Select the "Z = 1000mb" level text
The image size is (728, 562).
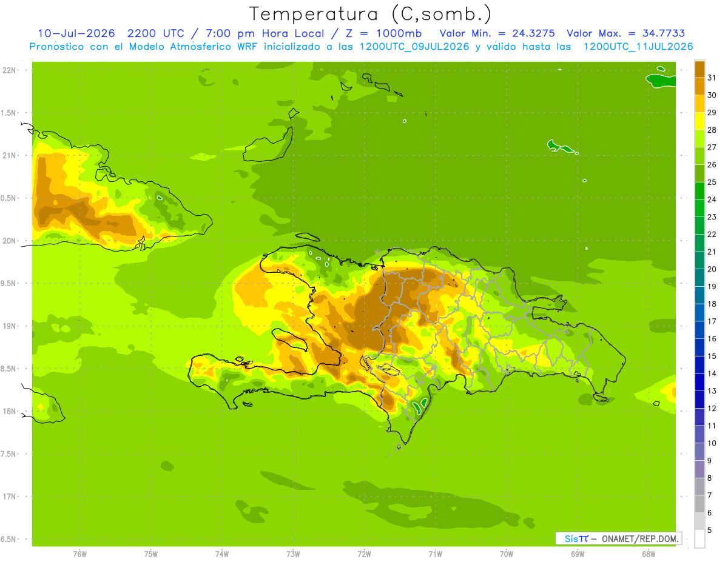(x=385, y=33)
